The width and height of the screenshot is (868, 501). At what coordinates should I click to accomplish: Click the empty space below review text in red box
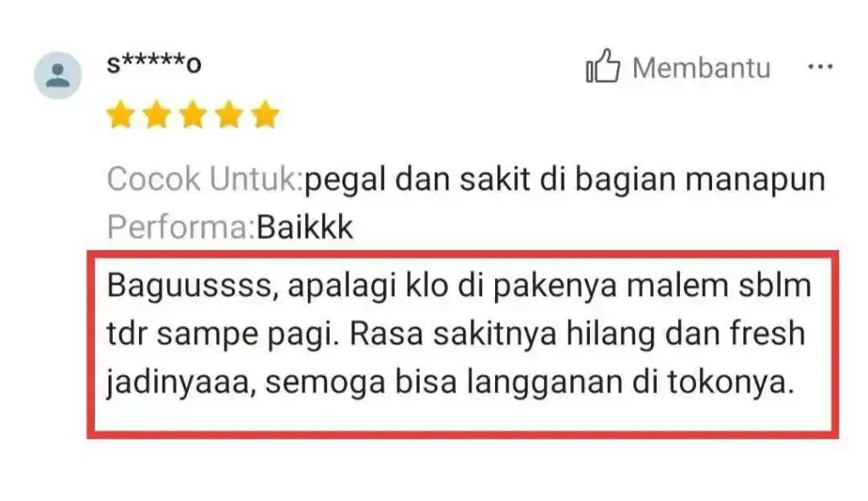pyautogui.click(x=463, y=415)
